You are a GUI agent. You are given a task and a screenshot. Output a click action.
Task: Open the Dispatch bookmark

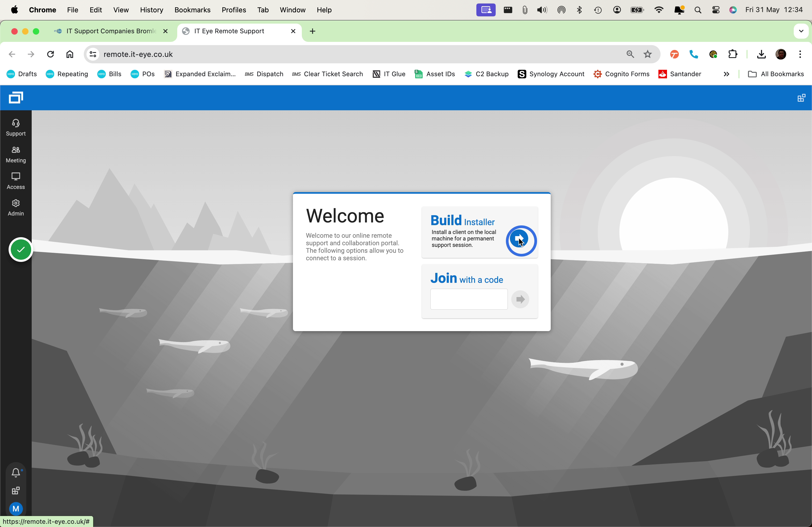[264, 74]
